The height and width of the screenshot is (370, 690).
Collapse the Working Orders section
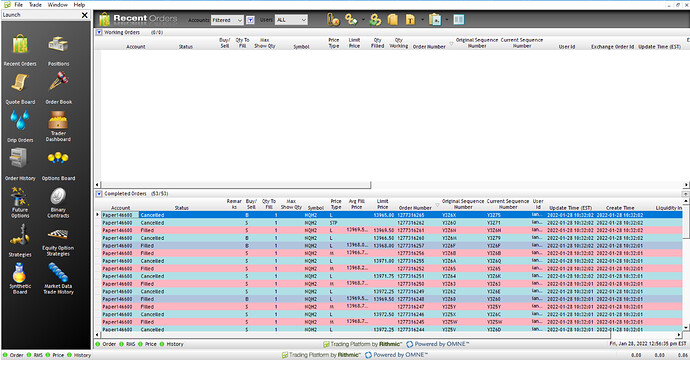click(99, 32)
